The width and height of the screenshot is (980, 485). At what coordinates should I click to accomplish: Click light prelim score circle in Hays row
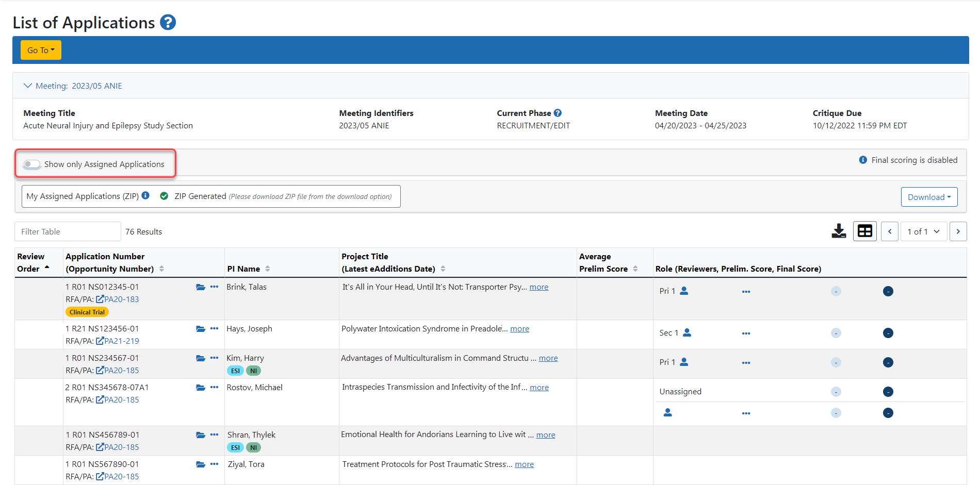click(x=836, y=333)
